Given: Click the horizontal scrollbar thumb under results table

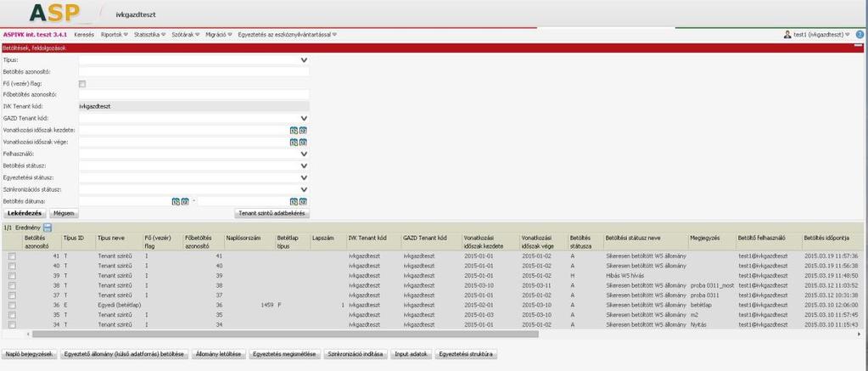Looking at the screenshot, I should [x=285, y=334].
